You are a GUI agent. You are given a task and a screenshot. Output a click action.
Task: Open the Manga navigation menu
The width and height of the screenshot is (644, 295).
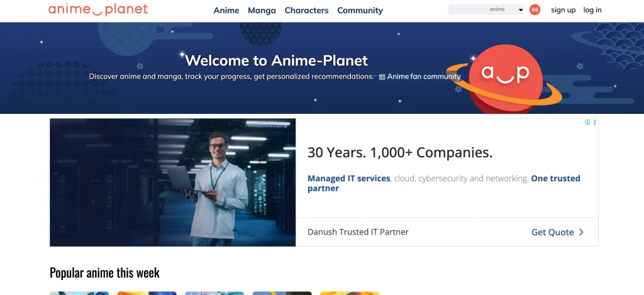pyautogui.click(x=262, y=11)
